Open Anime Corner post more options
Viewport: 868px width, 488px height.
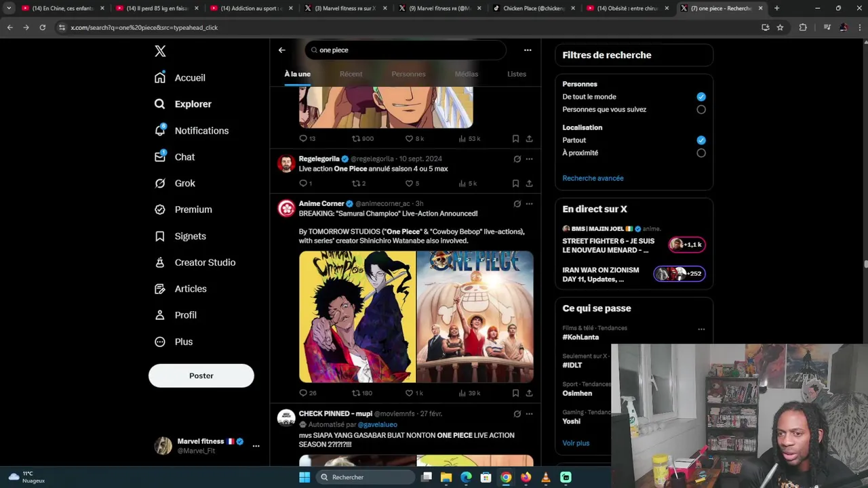click(529, 204)
